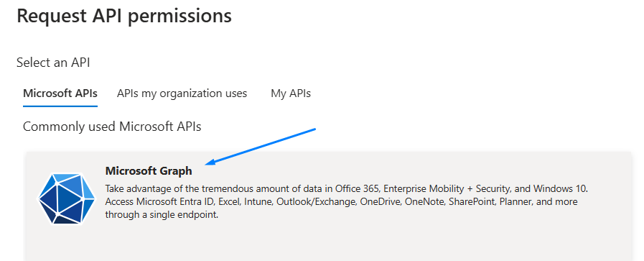Click the blue arrow annotation's tail end
Viewport: 644px width, 261px height.
coord(314,129)
